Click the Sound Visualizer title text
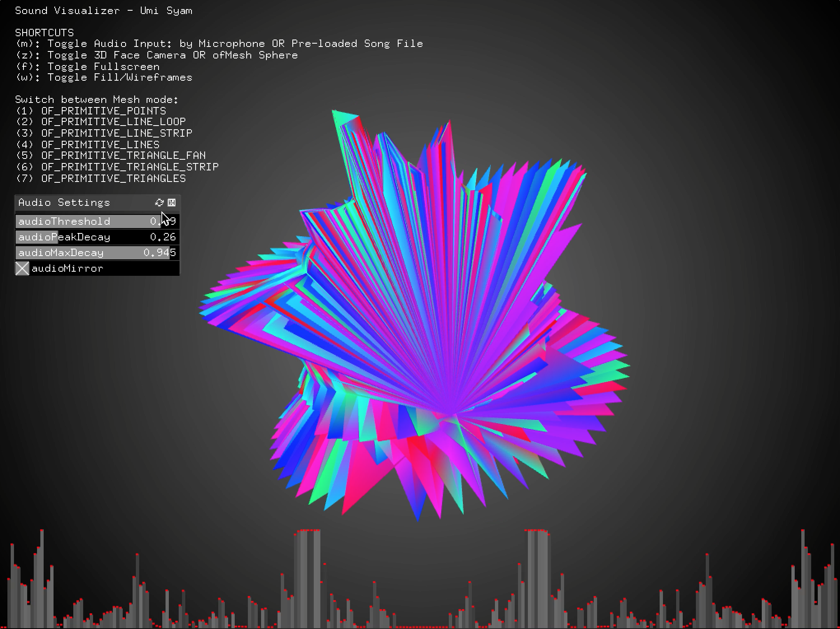 point(103,11)
